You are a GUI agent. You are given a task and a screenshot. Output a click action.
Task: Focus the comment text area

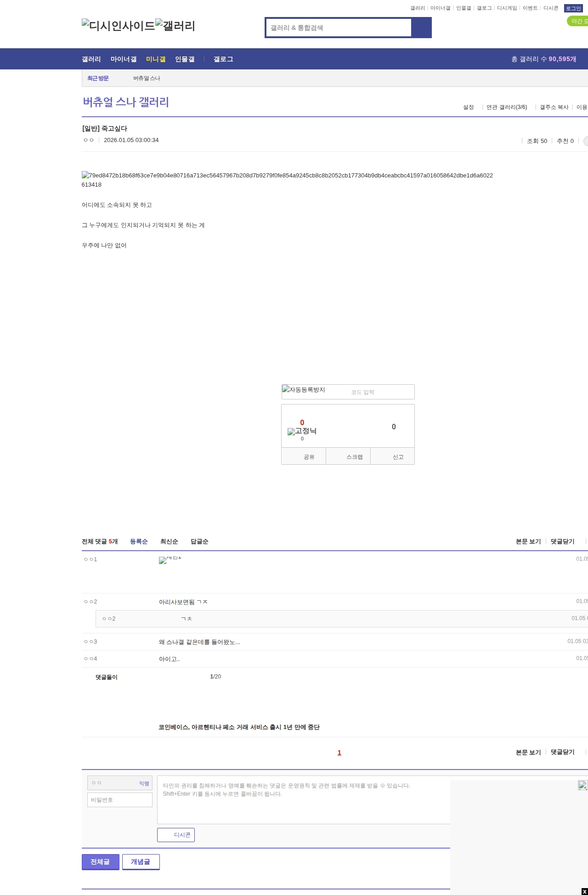coord(304,800)
